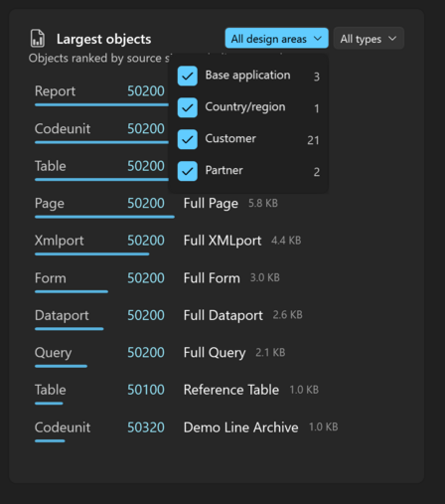Click the count 3 next to Base application
The image size is (445, 504).
coord(317,77)
